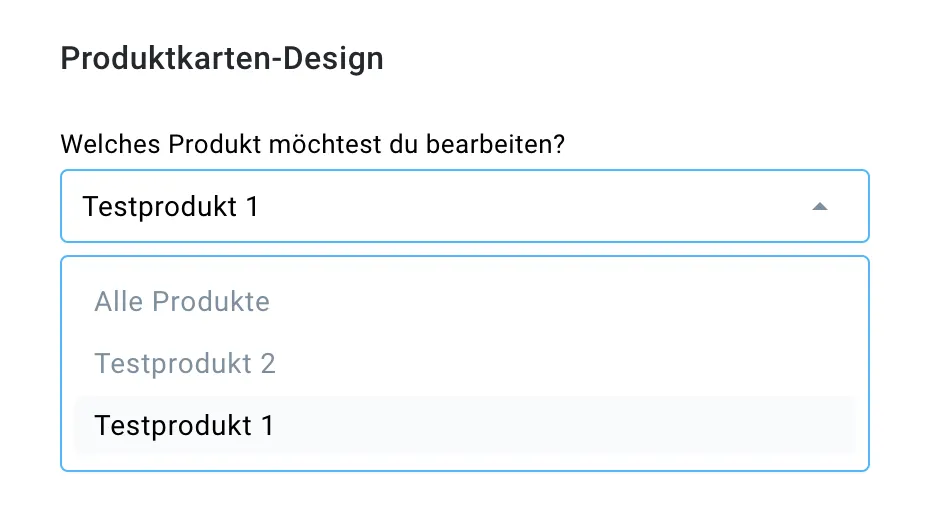Click the middle entry of the open dropdown
The width and height of the screenshot is (926, 514).
(x=464, y=363)
